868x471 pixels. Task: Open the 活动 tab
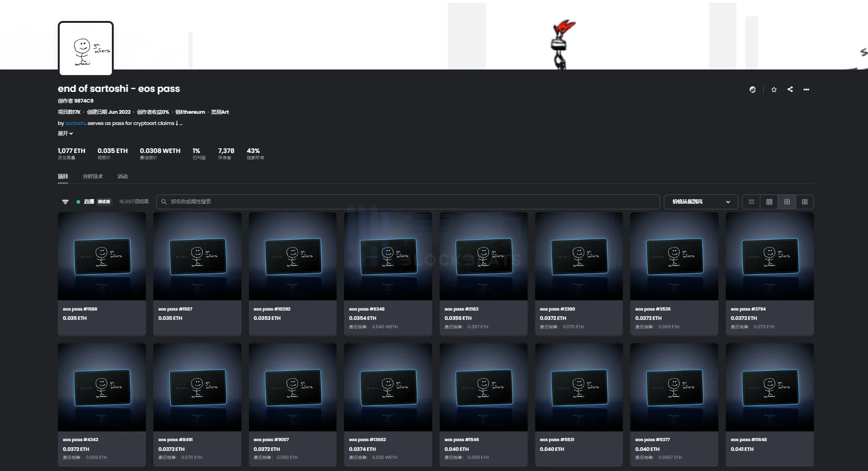pos(123,176)
